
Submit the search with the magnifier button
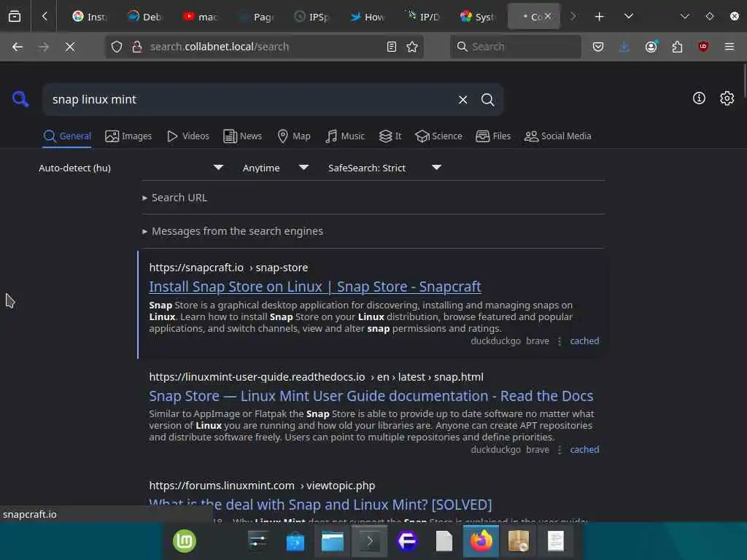(487, 99)
